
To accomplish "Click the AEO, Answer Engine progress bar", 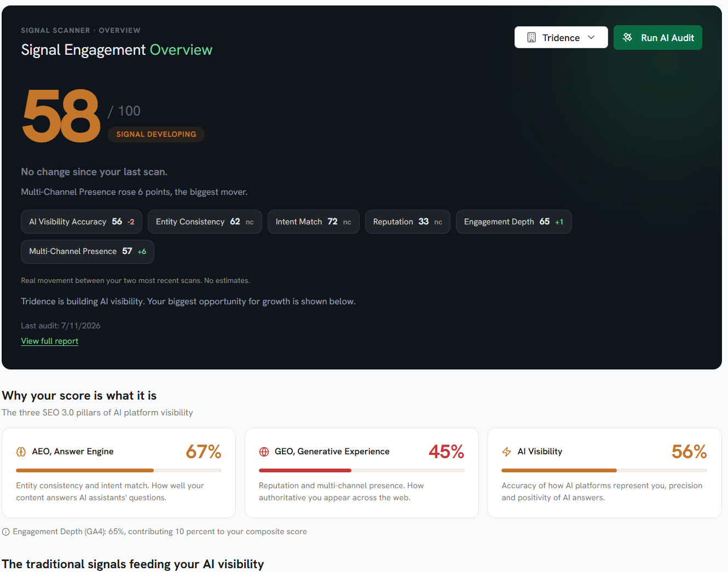I will [119, 470].
